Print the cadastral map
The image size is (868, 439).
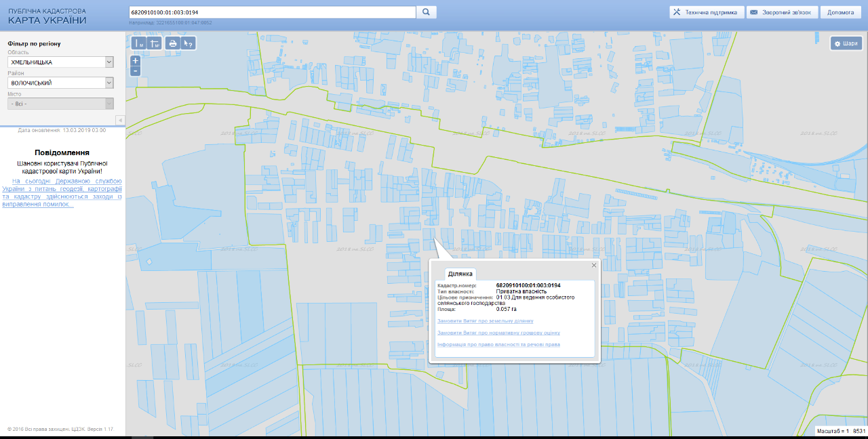point(173,43)
